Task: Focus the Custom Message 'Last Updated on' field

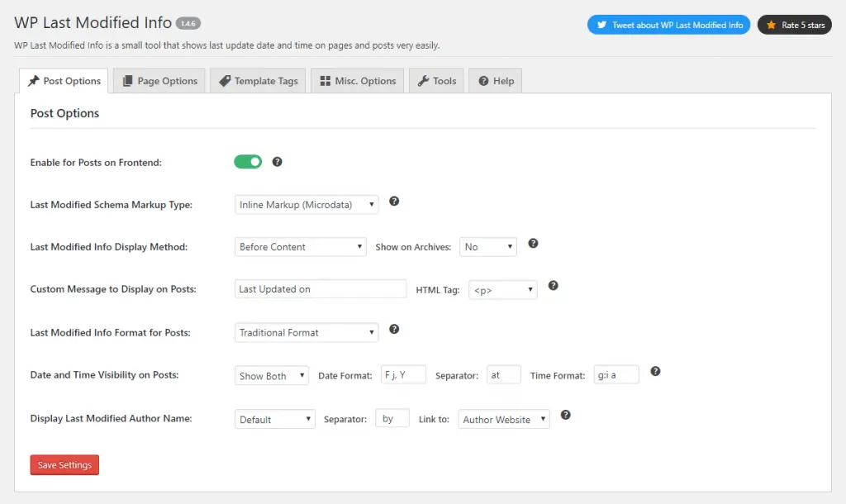Action: point(321,288)
